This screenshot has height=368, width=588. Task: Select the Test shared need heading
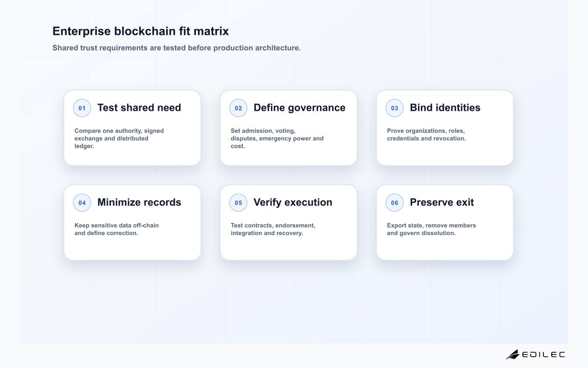[139, 108]
